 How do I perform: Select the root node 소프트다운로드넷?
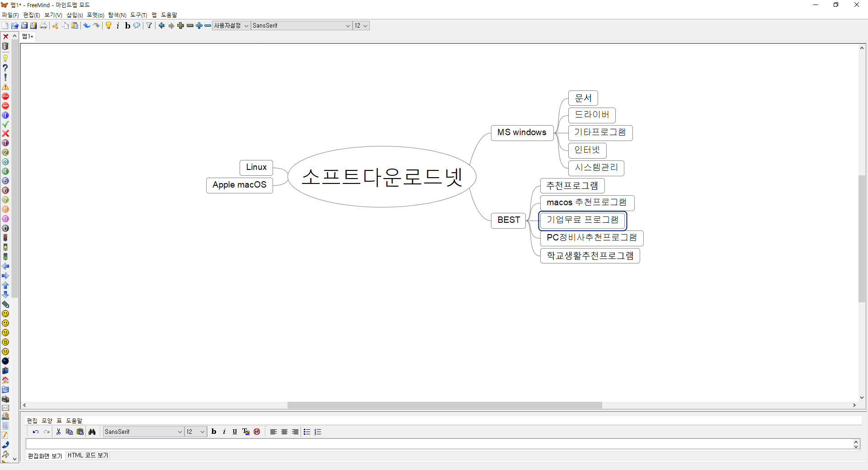(x=382, y=177)
